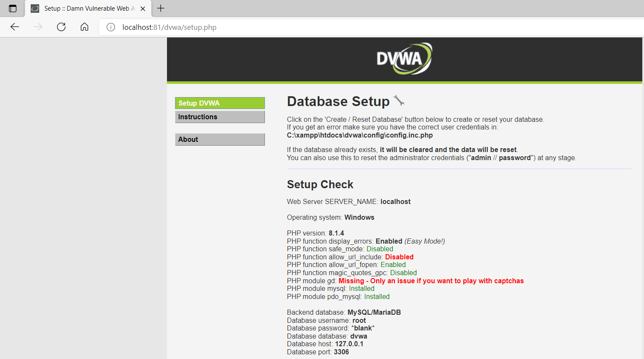
Task: Open a new browser tab with the plus button
Action: tap(161, 8)
